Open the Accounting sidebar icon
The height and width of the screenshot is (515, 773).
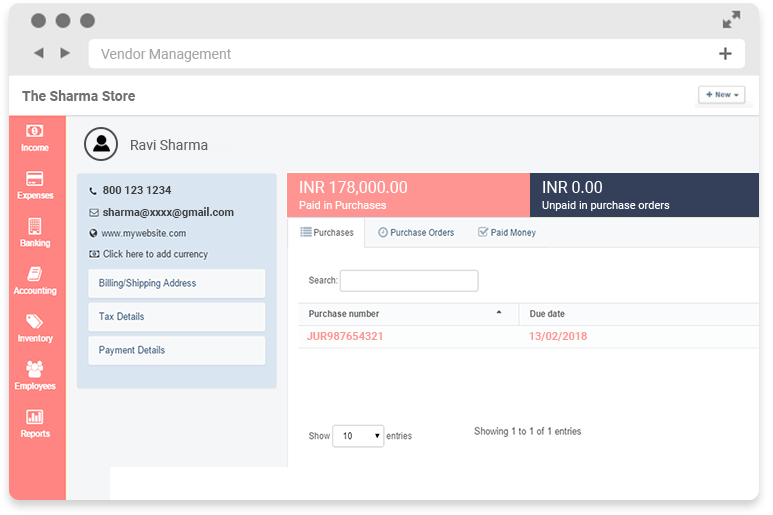point(35,281)
